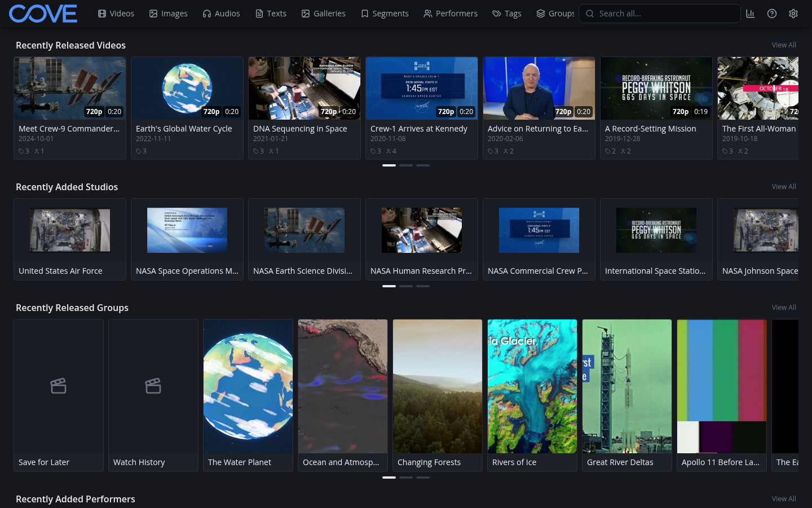Open NASA Space Operations studio card
Image resolution: width=812 pixels, height=508 pixels.
(187, 239)
